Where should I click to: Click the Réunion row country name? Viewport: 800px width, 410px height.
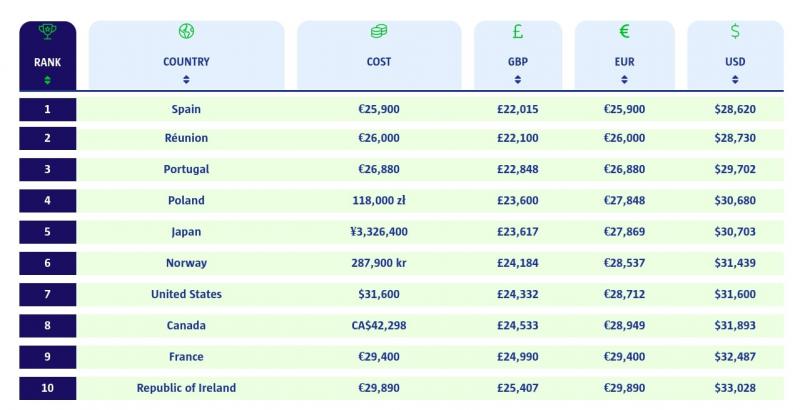[186, 138]
